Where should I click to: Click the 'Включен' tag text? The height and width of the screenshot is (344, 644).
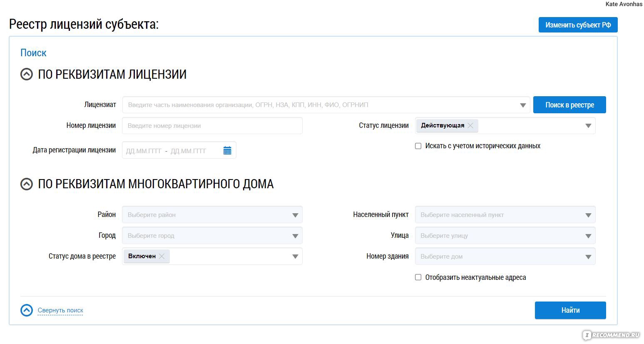click(x=142, y=256)
